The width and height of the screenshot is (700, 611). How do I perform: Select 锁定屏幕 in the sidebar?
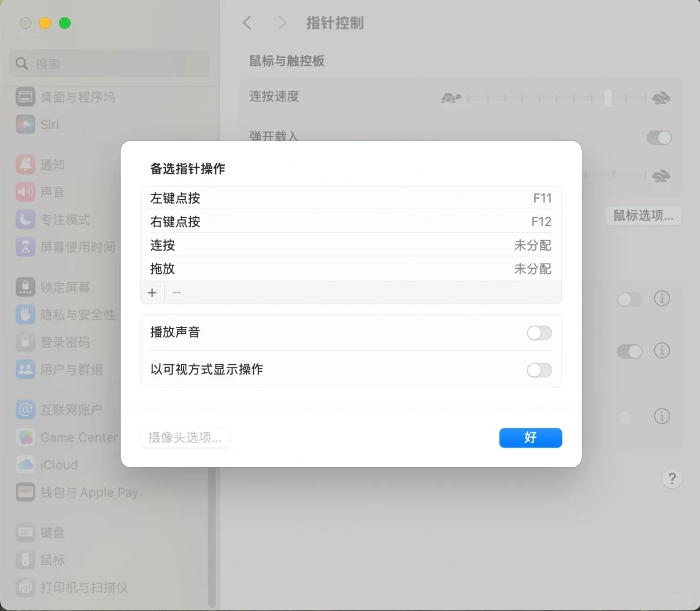pos(25,287)
